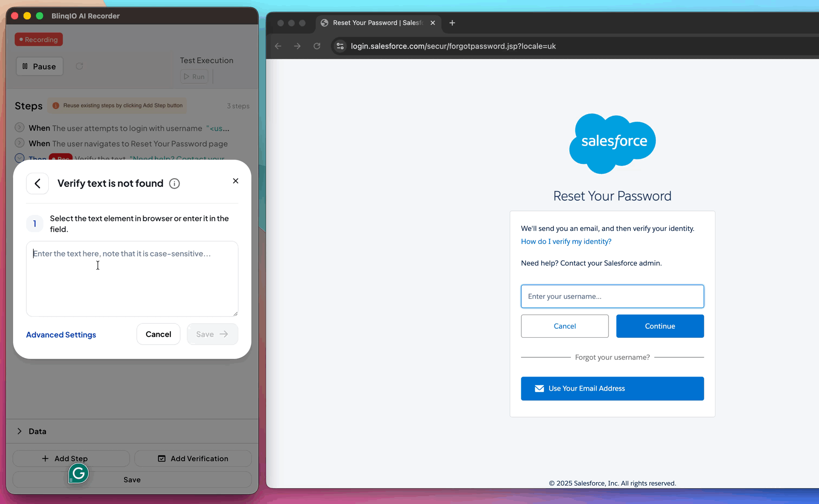
Task: Click the browser back arrow
Action: coord(278,46)
